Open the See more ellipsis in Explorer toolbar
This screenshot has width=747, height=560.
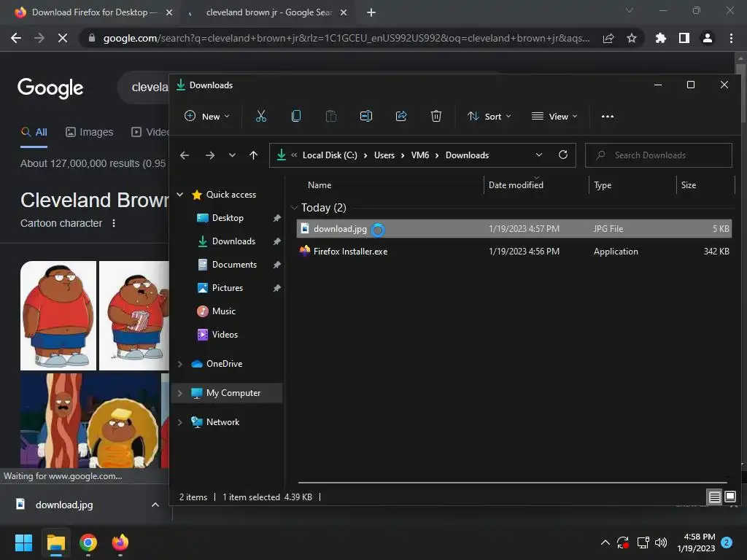coord(608,116)
